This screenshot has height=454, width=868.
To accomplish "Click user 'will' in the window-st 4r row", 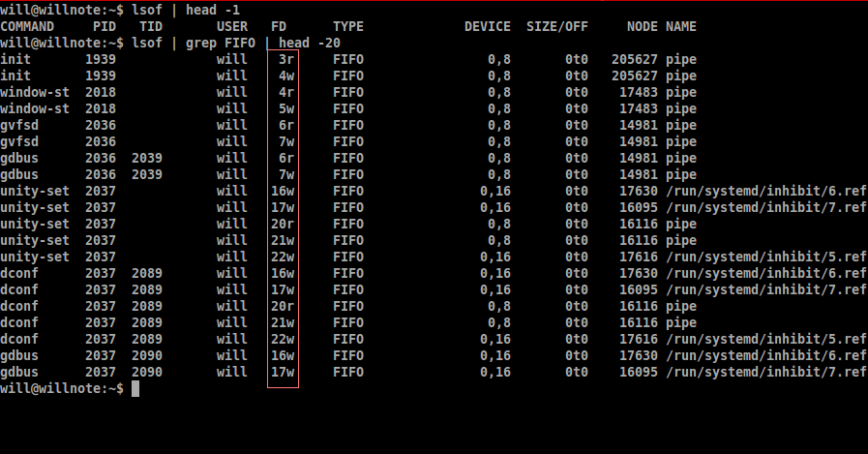I will [x=232, y=93].
